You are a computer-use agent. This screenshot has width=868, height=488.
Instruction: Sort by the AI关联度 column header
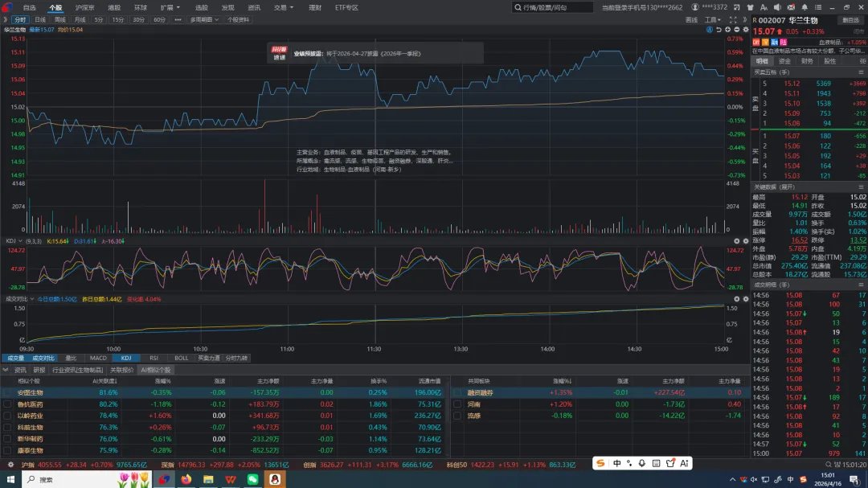104,381
